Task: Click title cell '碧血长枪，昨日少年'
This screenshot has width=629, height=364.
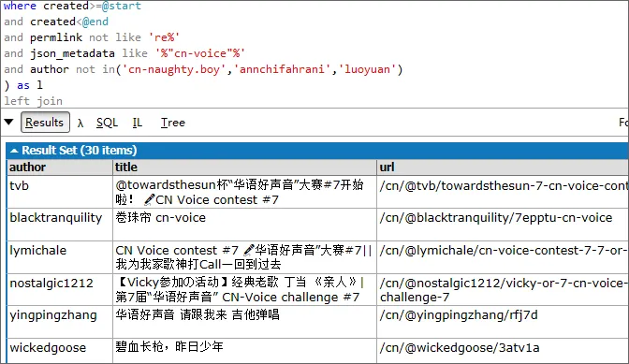Action: click(x=244, y=351)
